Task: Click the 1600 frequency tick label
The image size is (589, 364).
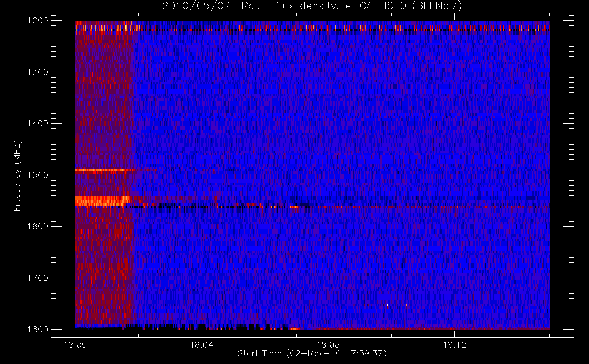Action: [38, 226]
